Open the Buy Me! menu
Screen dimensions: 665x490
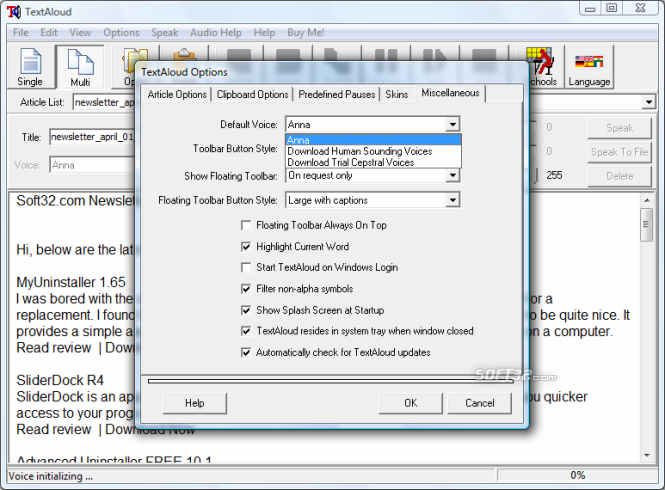coord(306,33)
